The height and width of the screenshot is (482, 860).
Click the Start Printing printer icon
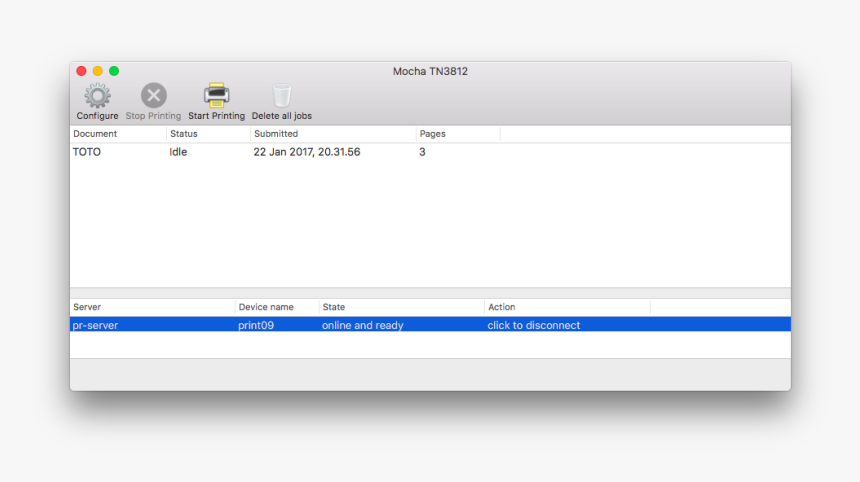click(217, 95)
